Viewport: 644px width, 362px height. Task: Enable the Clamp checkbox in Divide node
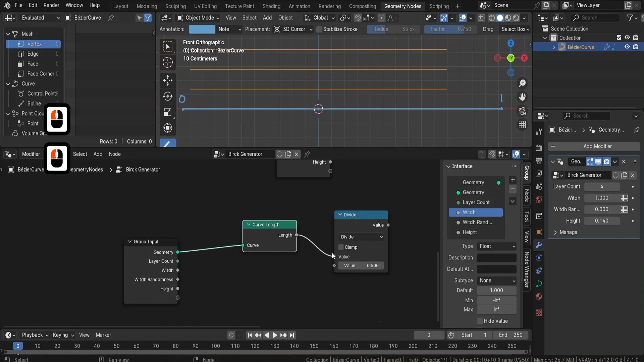(x=341, y=247)
